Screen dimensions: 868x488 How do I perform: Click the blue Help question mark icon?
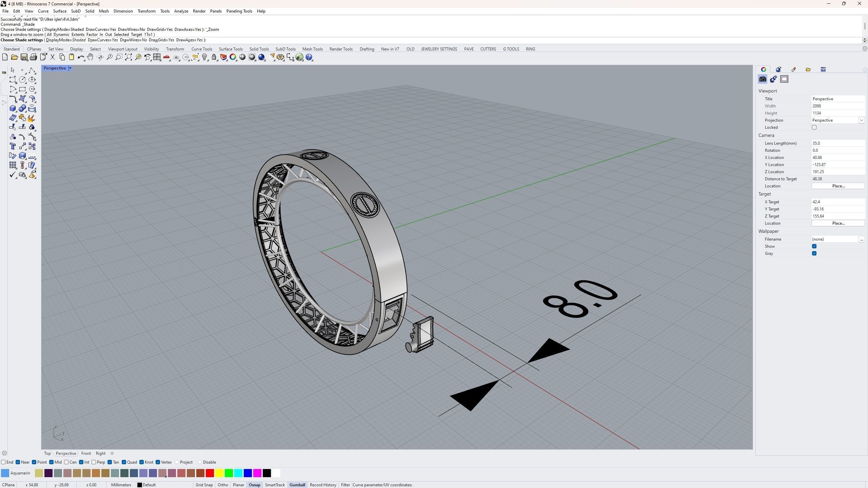[309, 57]
